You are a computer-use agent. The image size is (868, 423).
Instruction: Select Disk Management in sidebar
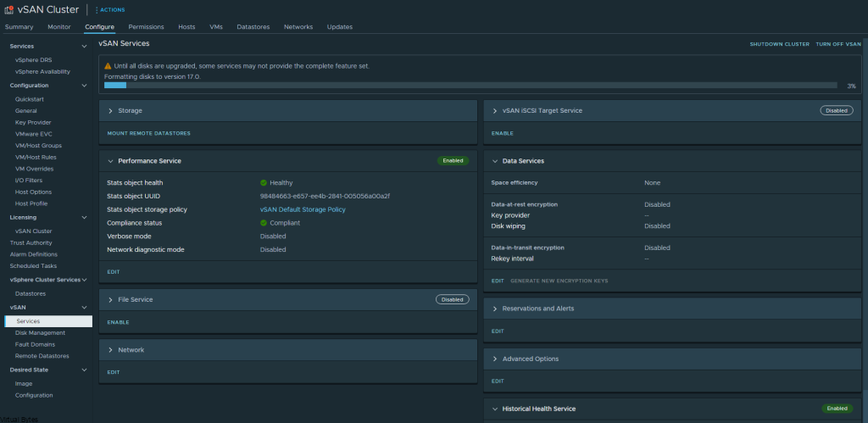(40, 333)
